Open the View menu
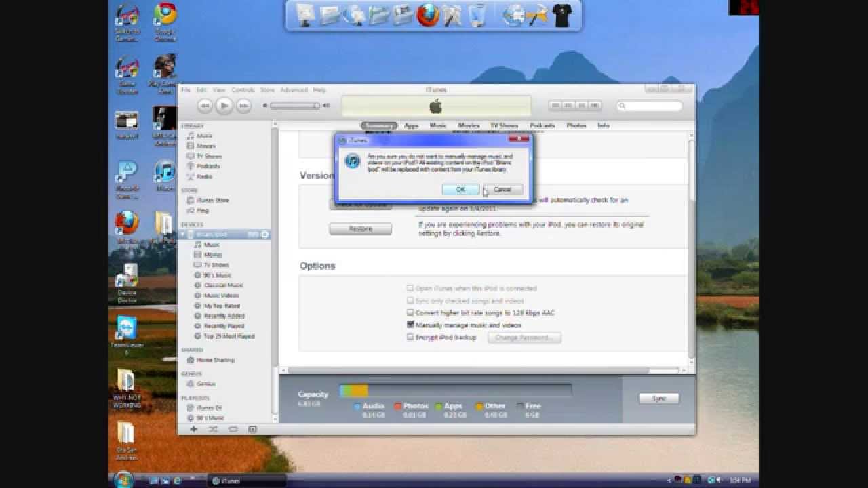This screenshot has height=488, width=868. 219,89
